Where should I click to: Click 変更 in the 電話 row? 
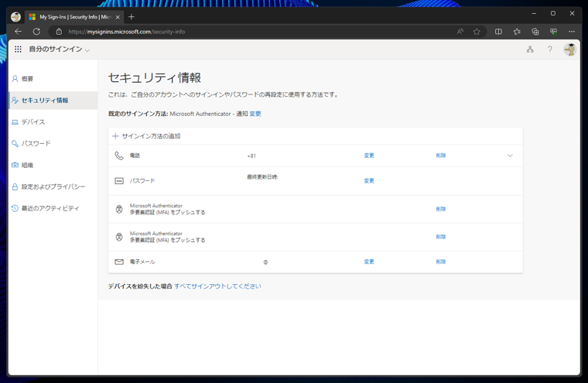point(369,156)
